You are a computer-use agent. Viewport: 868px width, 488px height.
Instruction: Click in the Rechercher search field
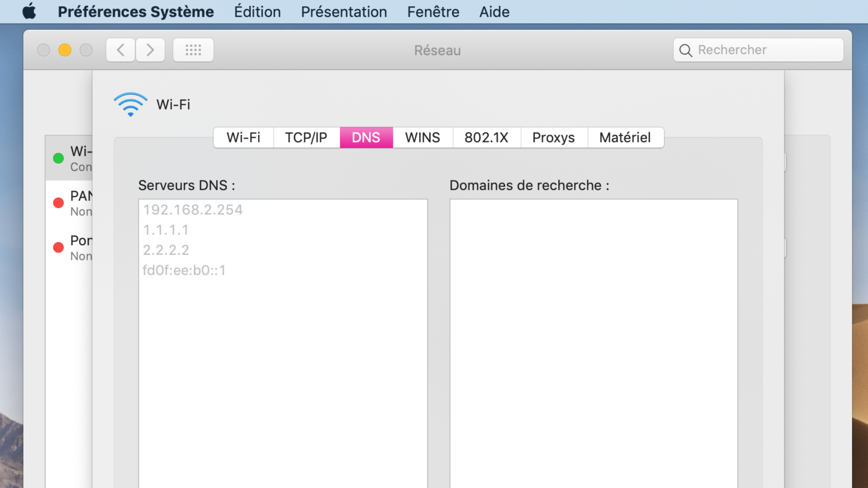click(x=758, y=50)
